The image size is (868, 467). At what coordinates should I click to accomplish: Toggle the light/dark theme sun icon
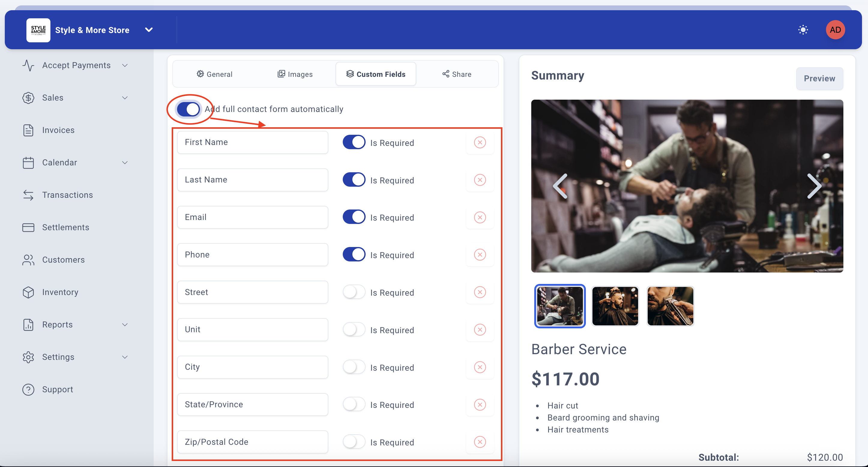(803, 30)
